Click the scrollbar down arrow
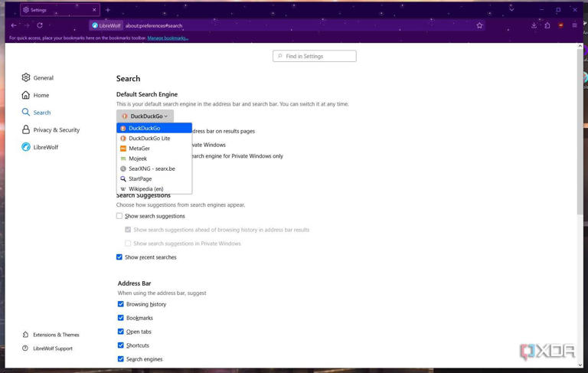Screen dimensions: 588x373 pos(580,365)
